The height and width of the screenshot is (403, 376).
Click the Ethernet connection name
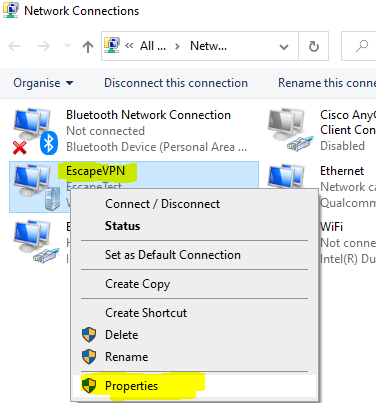[342, 171]
